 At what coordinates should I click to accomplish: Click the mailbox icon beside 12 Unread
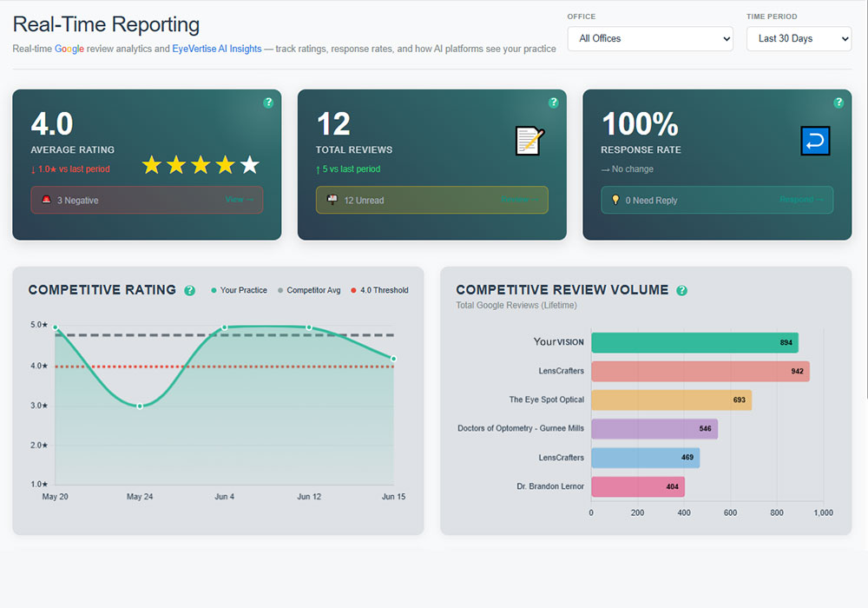(x=332, y=200)
